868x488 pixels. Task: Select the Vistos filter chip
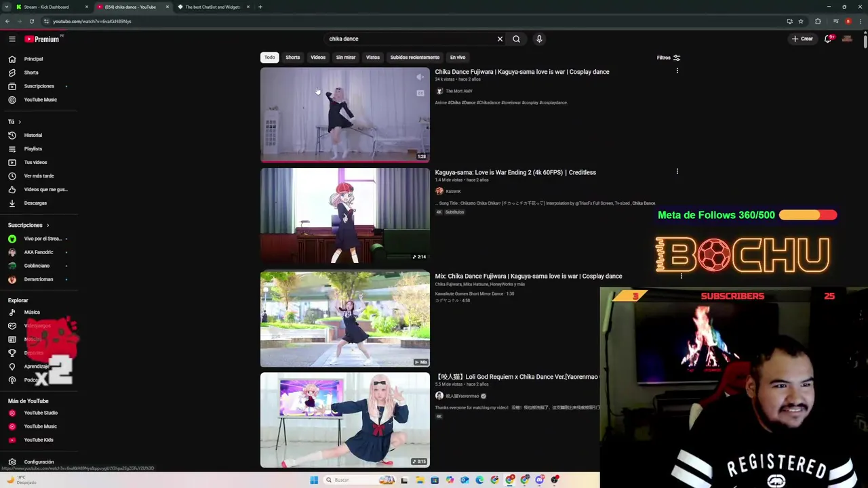coord(373,58)
